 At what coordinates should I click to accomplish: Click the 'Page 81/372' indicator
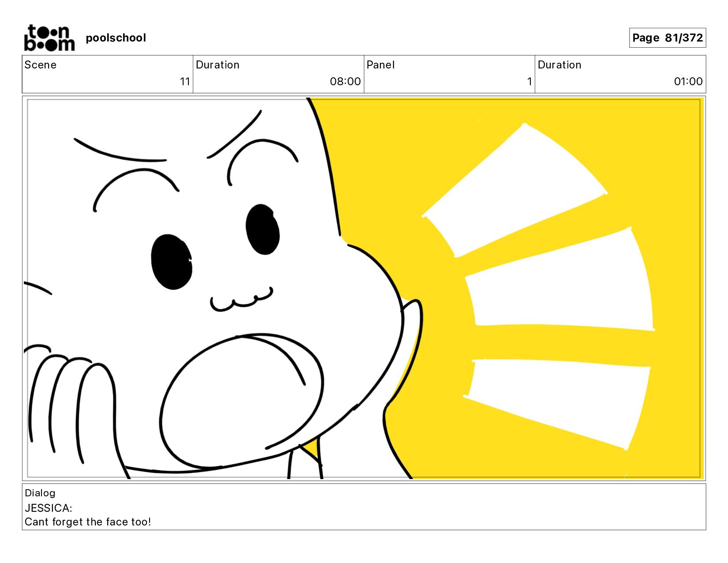point(667,38)
